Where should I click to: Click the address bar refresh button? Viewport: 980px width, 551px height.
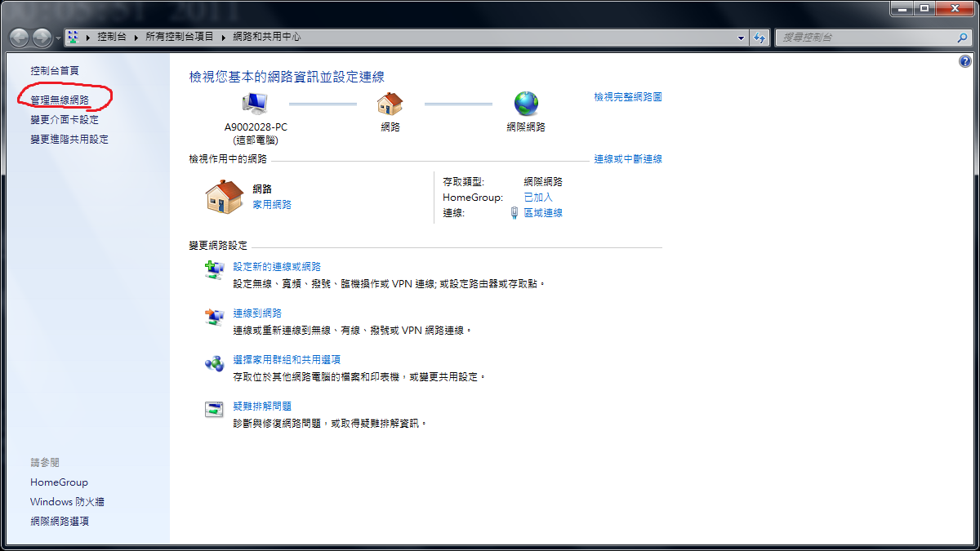759,38
